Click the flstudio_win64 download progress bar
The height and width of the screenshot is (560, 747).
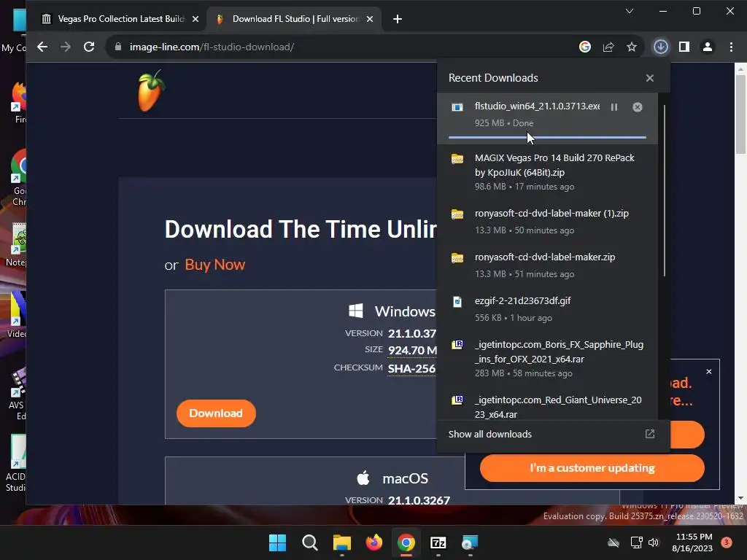tap(547, 137)
